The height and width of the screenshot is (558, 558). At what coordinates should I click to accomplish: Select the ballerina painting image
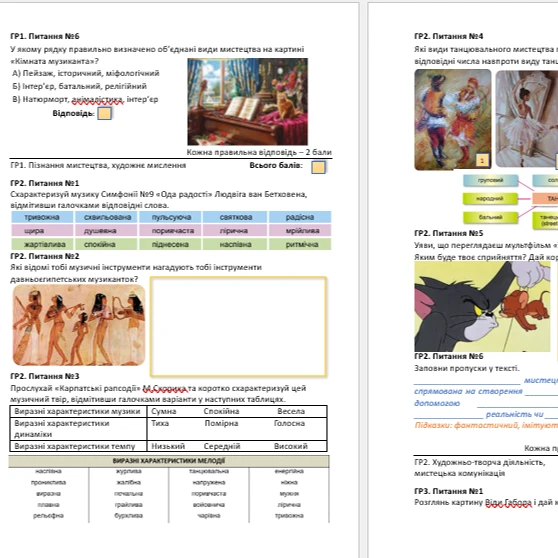click(x=527, y=119)
